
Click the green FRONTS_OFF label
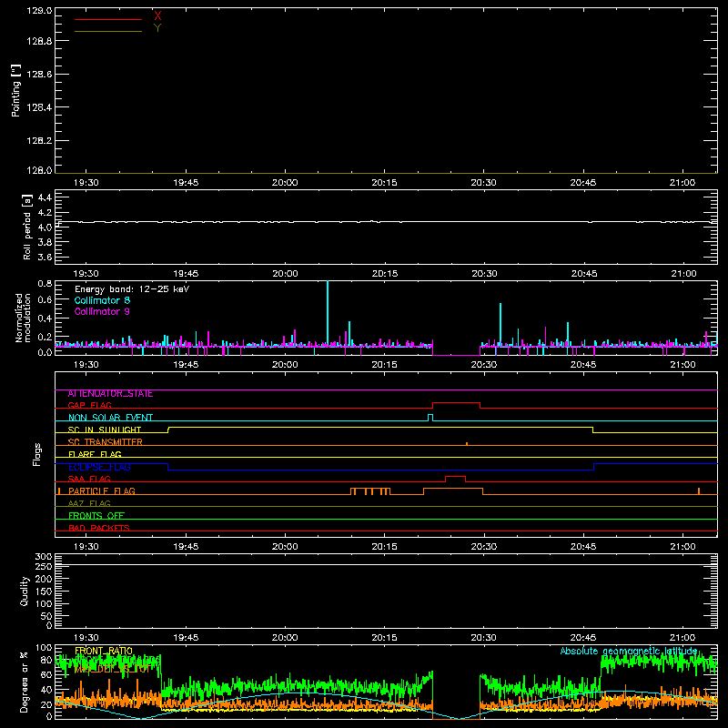pos(96,516)
